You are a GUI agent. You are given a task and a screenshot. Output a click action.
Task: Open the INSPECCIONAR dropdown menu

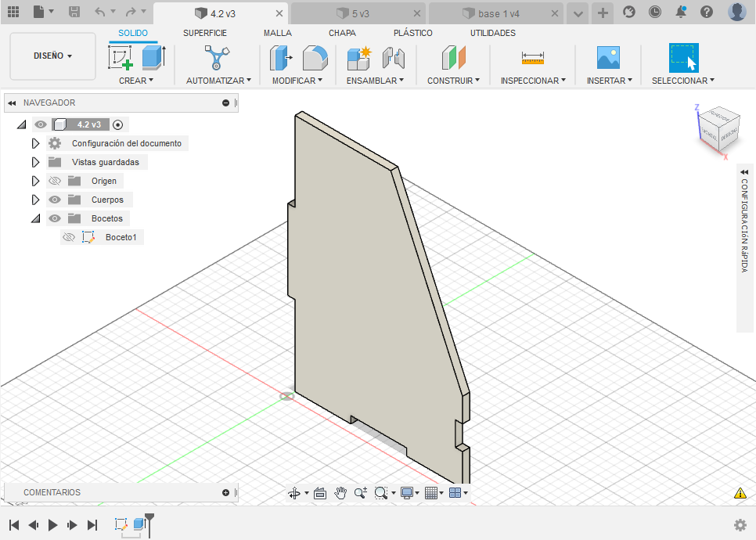tap(533, 81)
